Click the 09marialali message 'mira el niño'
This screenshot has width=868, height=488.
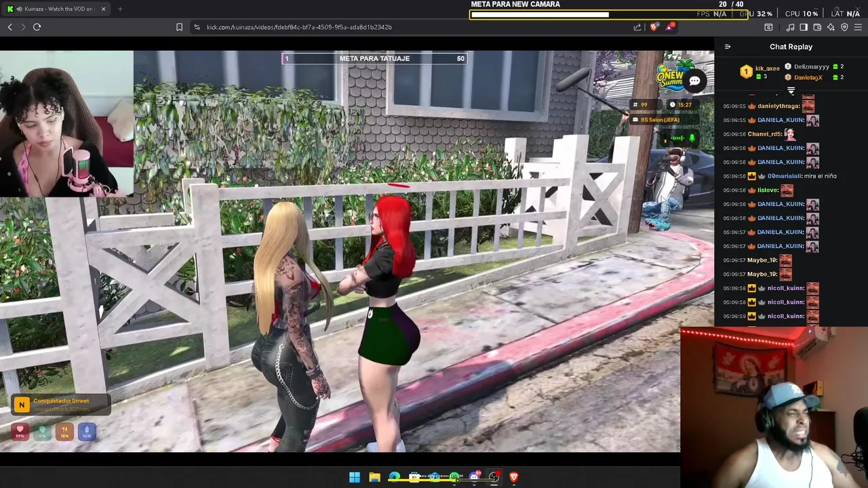[821, 176]
